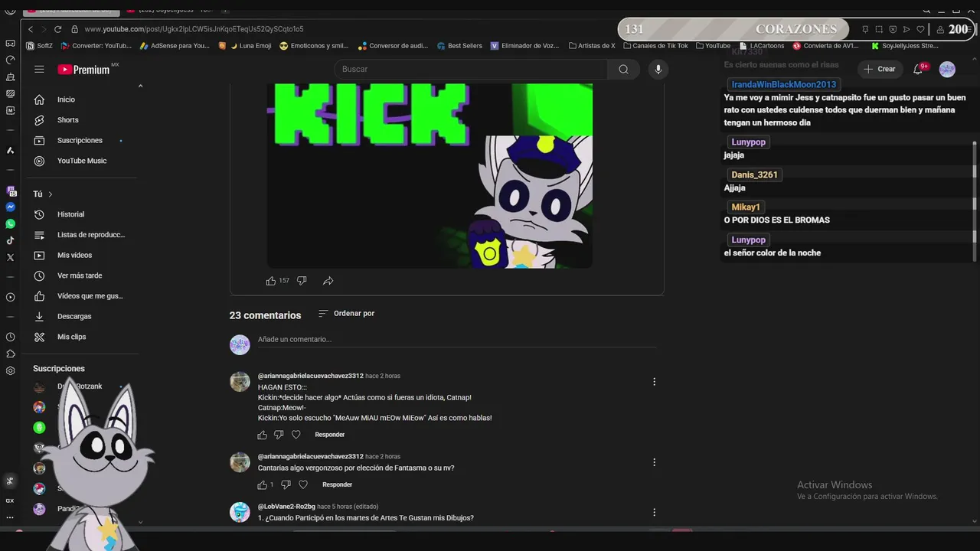This screenshot has height=551, width=980.
Task: Open the Artistas de X bookmark folder
Action: tap(591, 46)
